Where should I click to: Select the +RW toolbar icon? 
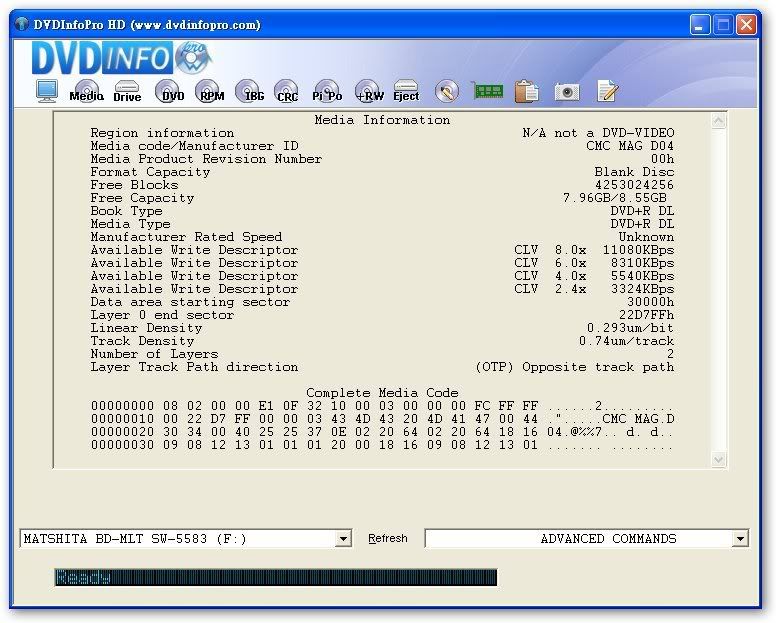click(x=369, y=91)
